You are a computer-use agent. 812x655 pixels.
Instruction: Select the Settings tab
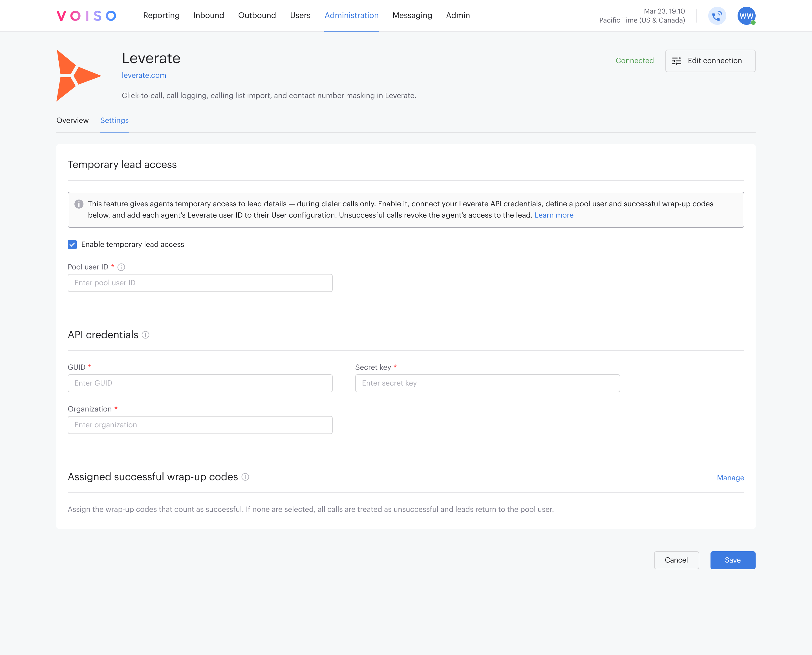pyautogui.click(x=114, y=120)
